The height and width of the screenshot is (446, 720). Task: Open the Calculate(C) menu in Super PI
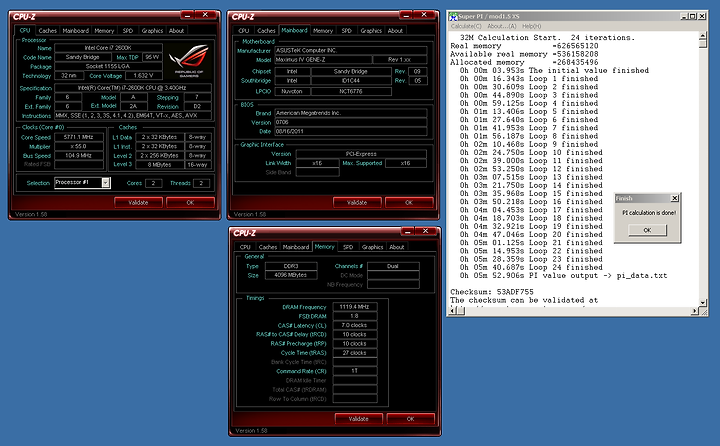pos(466,26)
